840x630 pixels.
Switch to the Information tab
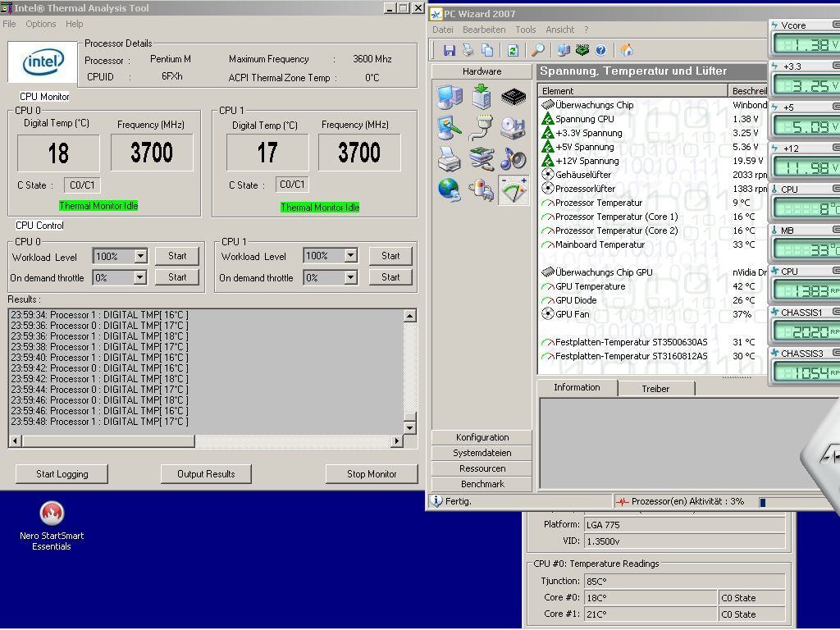[x=577, y=387]
